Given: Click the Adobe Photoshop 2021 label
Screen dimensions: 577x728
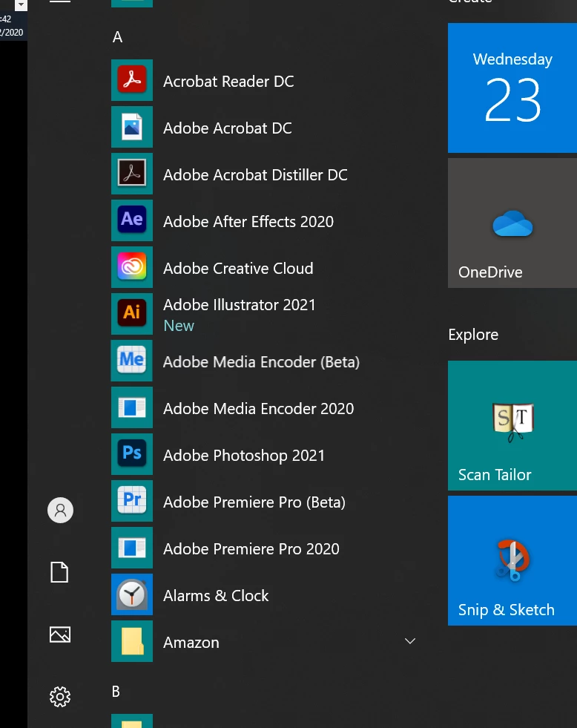Looking at the screenshot, I should click(x=244, y=456).
